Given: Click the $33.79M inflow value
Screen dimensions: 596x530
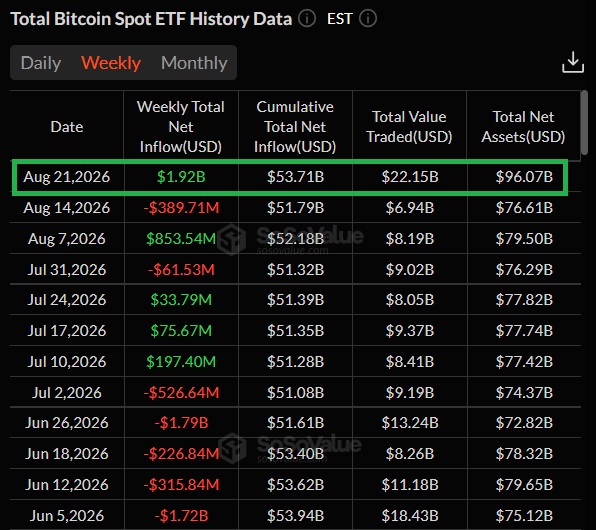Looking at the screenshot, I should click(x=181, y=300).
